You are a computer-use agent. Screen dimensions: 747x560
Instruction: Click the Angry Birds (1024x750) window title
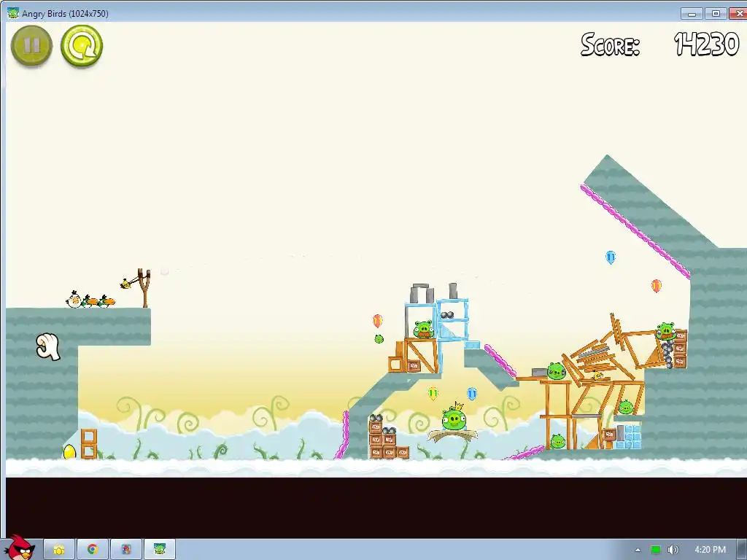click(65, 13)
